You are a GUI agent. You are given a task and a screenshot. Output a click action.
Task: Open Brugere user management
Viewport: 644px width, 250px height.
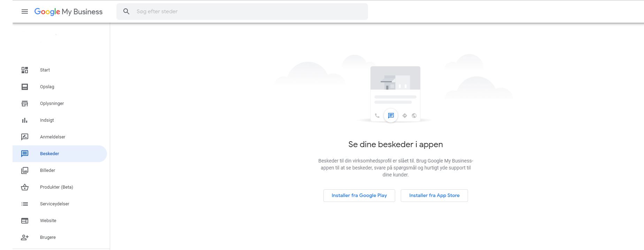coord(60,237)
